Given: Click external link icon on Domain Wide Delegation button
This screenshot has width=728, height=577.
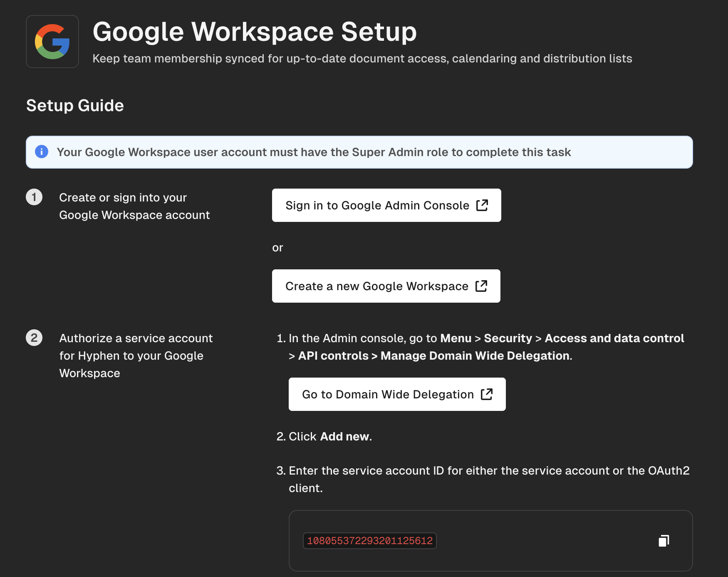Looking at the screenshot, I should 486,394.
